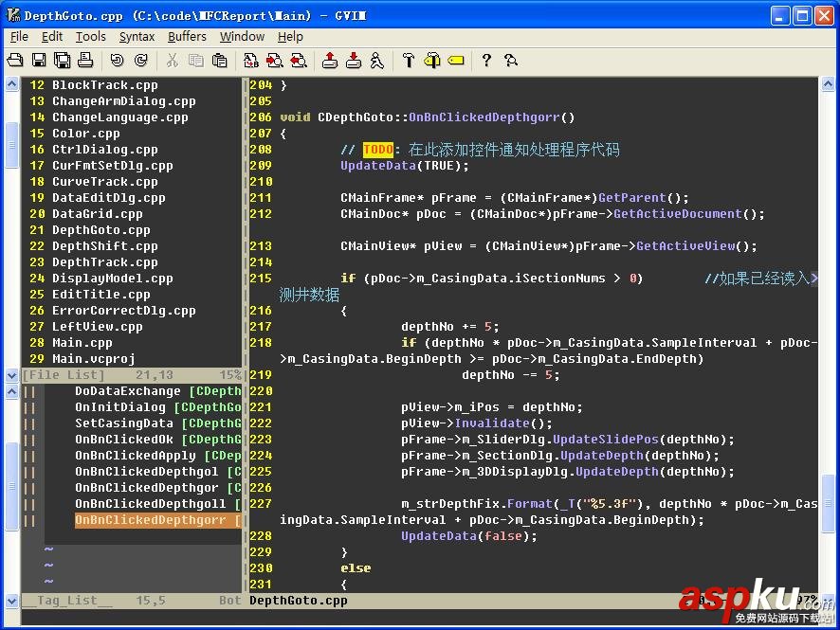Select ChangeArmDialog.cpp in the file list
The image size is (840, 630).
(124, 101)
